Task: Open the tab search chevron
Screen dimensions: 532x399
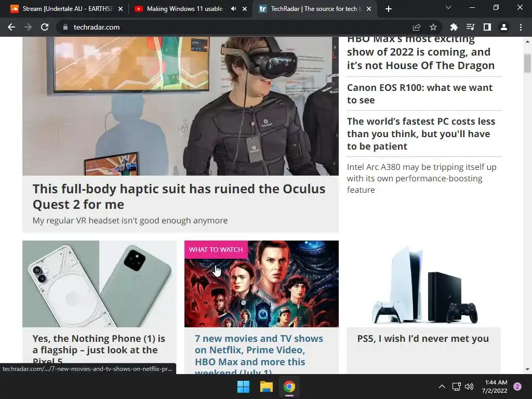Action: pos(448,8)
